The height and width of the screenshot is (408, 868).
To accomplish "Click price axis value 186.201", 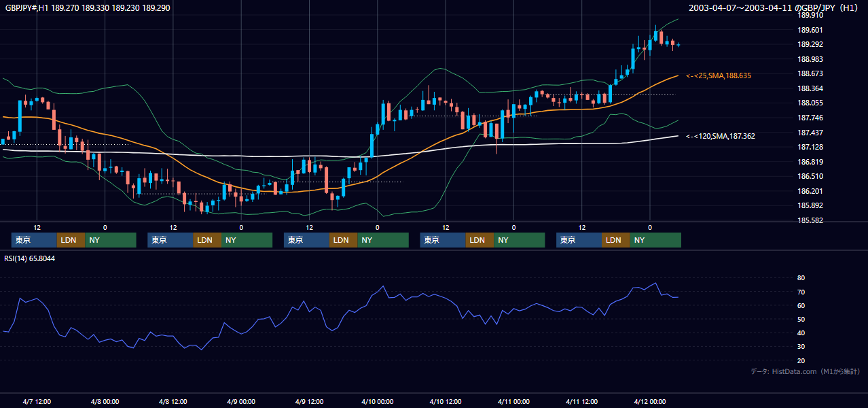I will coord(810,191).
